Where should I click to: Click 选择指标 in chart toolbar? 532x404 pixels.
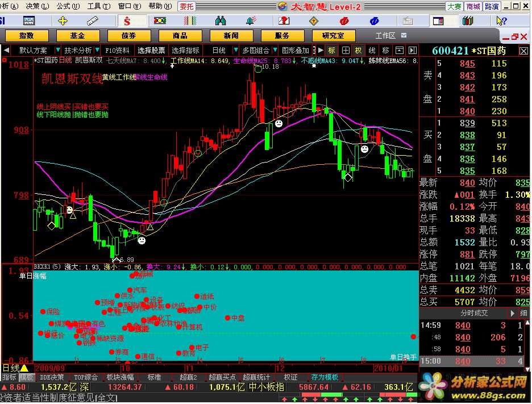185,51
